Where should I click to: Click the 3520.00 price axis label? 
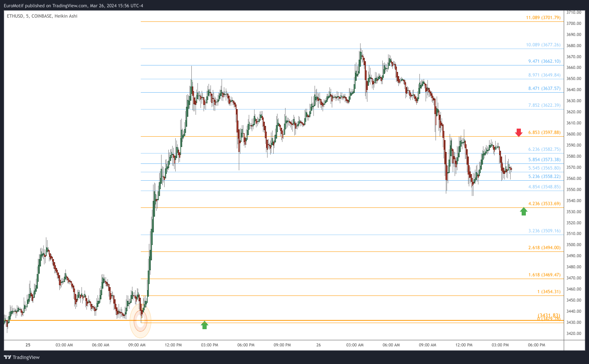click(574, 223)
